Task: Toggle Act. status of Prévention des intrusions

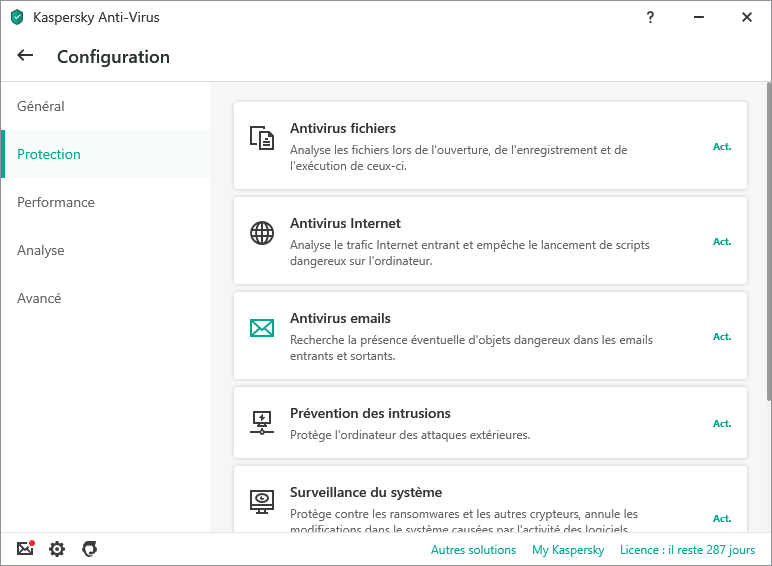Action: tap(722, 424)
